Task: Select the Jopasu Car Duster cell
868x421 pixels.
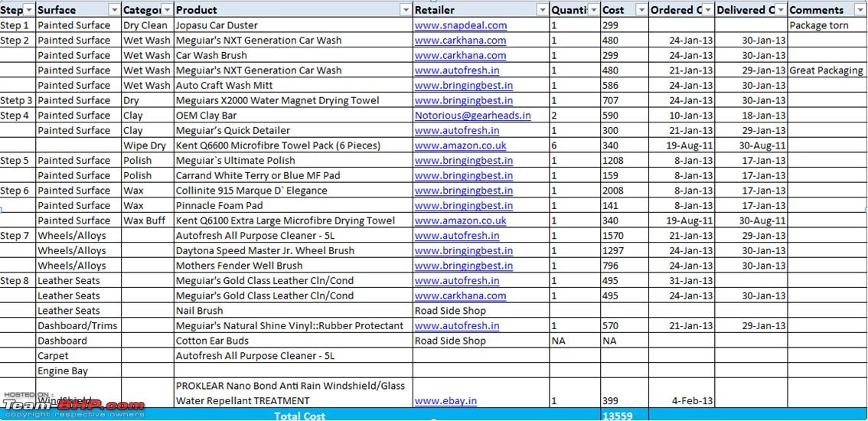Action: coord(293,25)
